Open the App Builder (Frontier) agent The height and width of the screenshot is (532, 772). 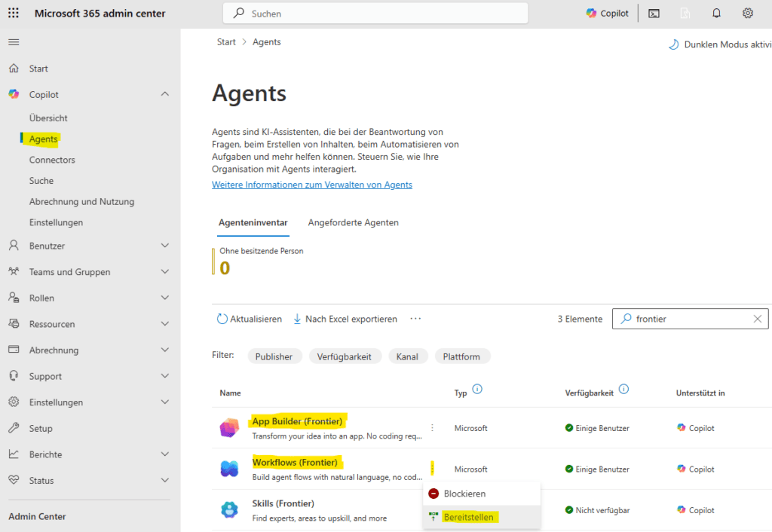coord(297,421)
